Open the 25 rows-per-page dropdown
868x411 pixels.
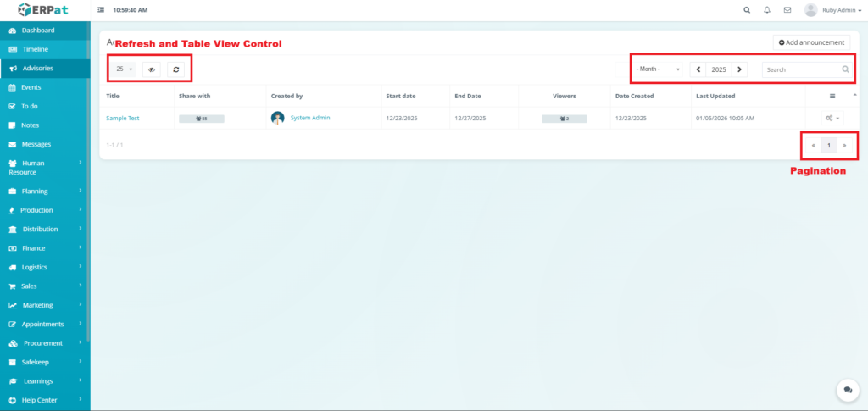pyautogui.click(x=125, y=69)
